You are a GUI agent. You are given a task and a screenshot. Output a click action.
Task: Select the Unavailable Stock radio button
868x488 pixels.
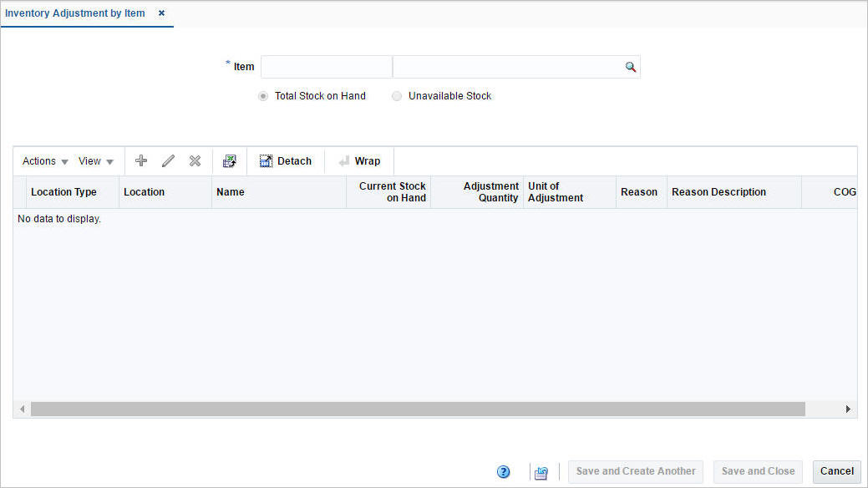click(x=396, y=96)
